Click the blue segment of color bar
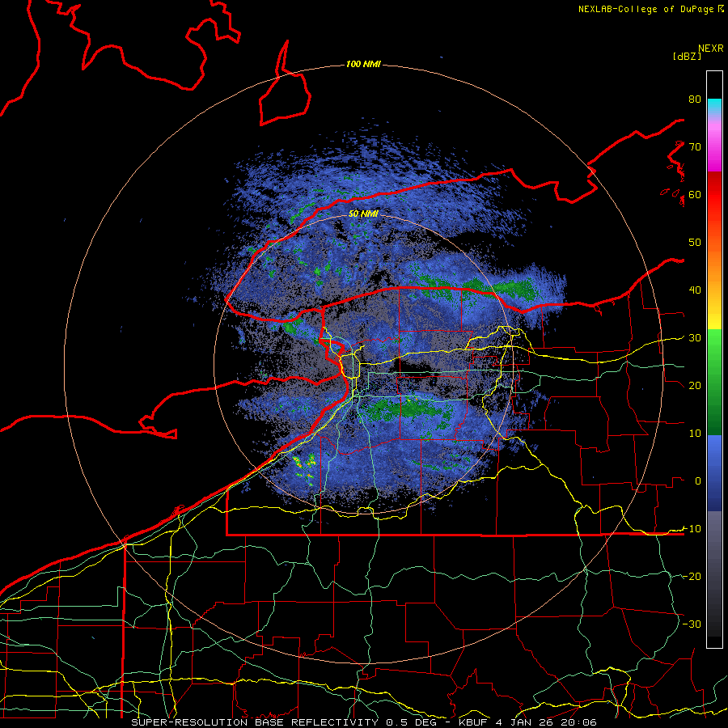This screenshot has height=728, width=728. (714, 473)
